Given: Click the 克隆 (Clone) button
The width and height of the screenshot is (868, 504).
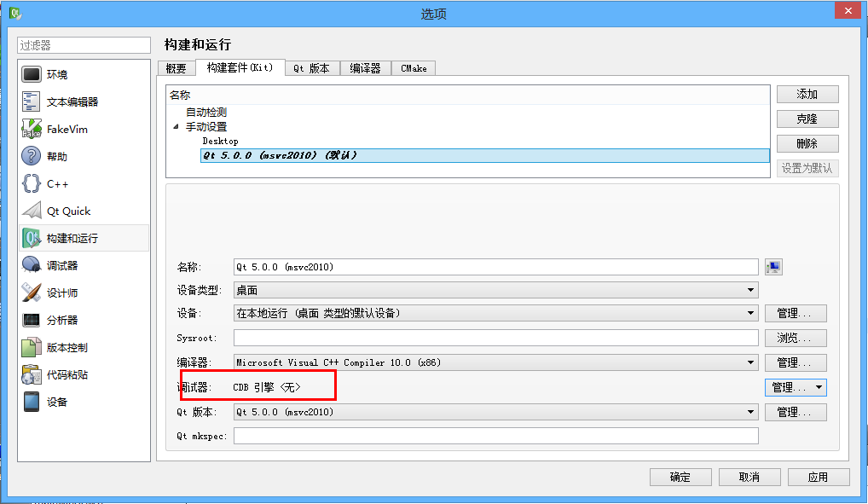Looking at the screenshot, I should [x=807, y=119].
